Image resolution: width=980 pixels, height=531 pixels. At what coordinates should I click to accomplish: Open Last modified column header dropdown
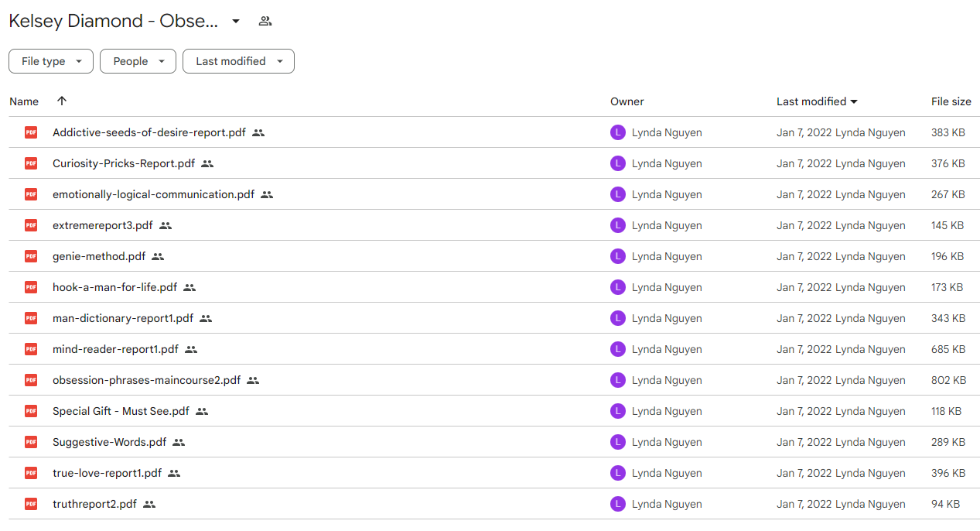coord(854,101)
